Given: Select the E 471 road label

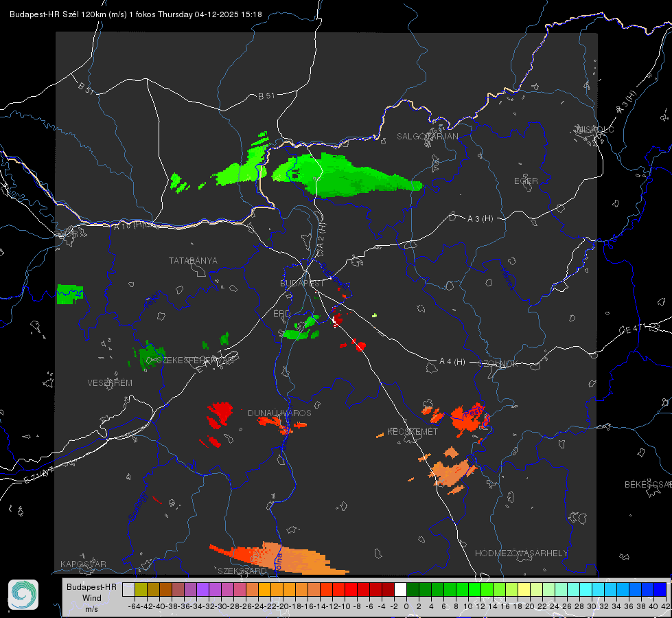Looking at the screenshot, I should [x=632, y=330].
